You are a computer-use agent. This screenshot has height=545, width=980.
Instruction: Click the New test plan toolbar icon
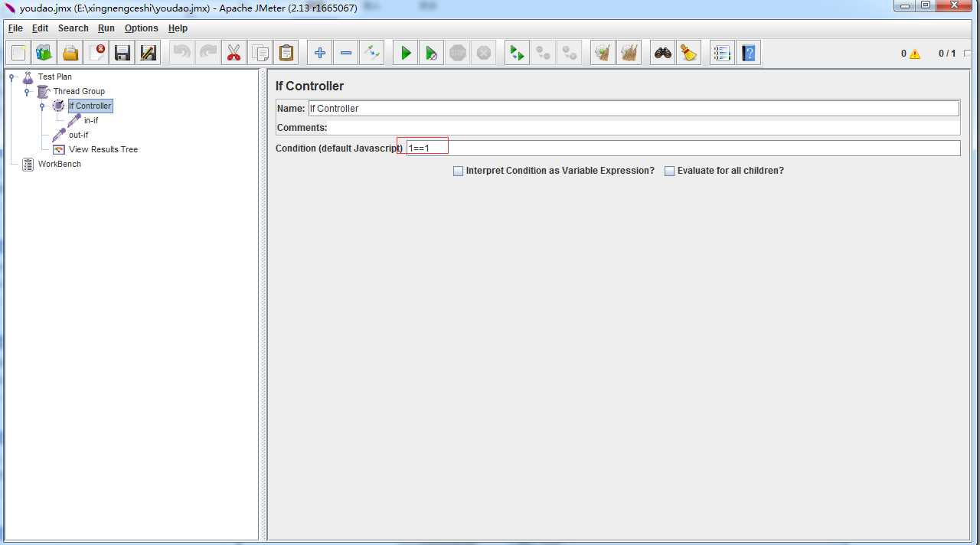click(x=18, y=53)
